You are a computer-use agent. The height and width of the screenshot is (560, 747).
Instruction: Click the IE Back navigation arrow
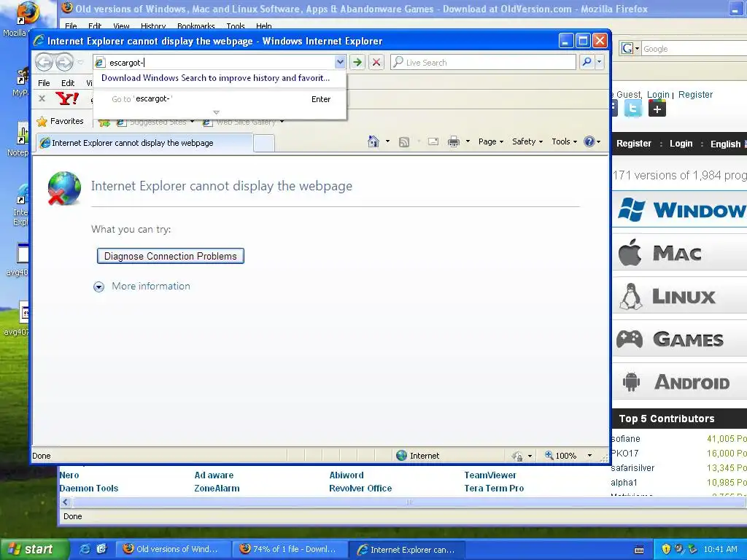click(x=44, y=62)
